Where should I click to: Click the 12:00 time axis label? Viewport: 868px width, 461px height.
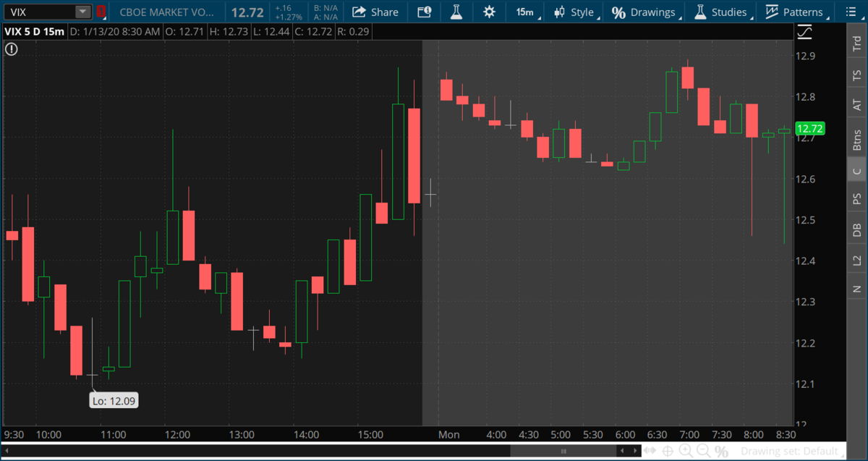point(177,435)
